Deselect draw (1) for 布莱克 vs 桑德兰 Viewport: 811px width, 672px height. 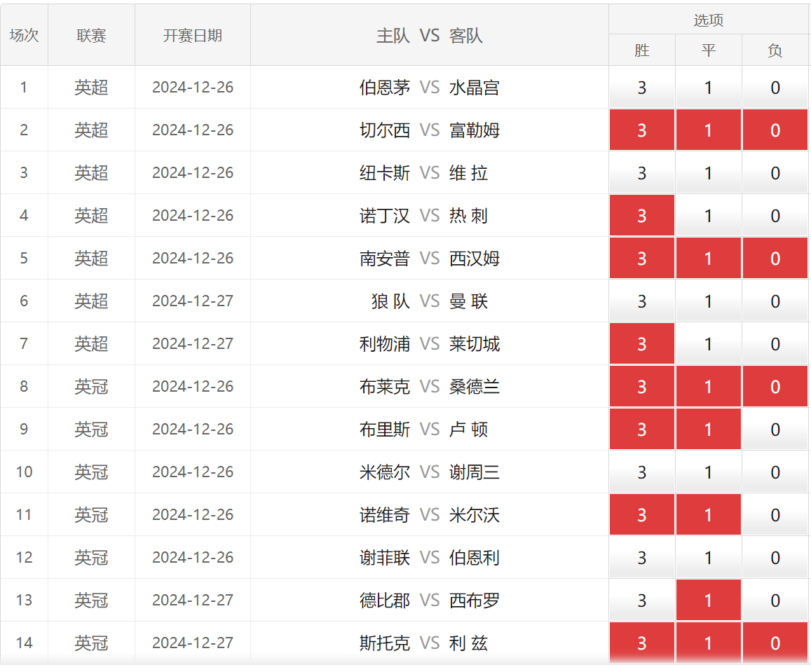[x=709, y=386]
